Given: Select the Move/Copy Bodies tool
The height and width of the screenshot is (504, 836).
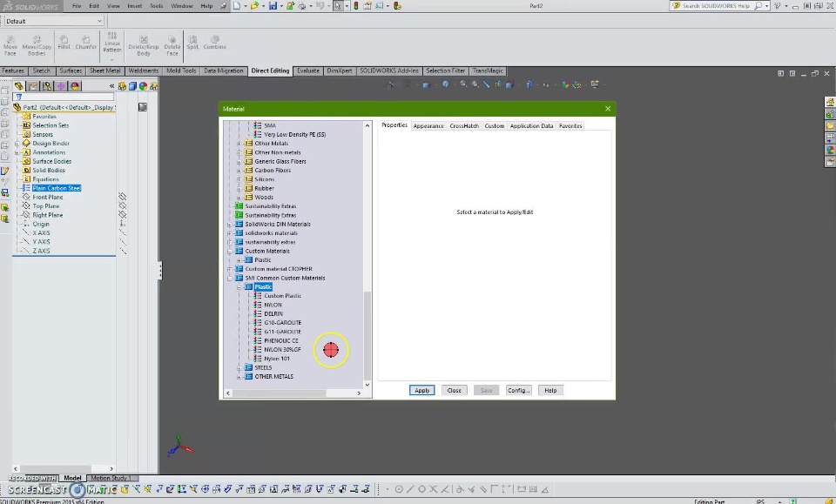Looking at the screenshot, I should click(x=37, y=45).
